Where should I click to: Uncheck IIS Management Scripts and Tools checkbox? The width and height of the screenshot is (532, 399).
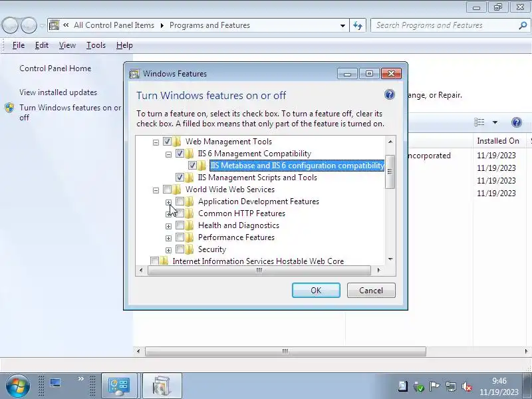180,177
